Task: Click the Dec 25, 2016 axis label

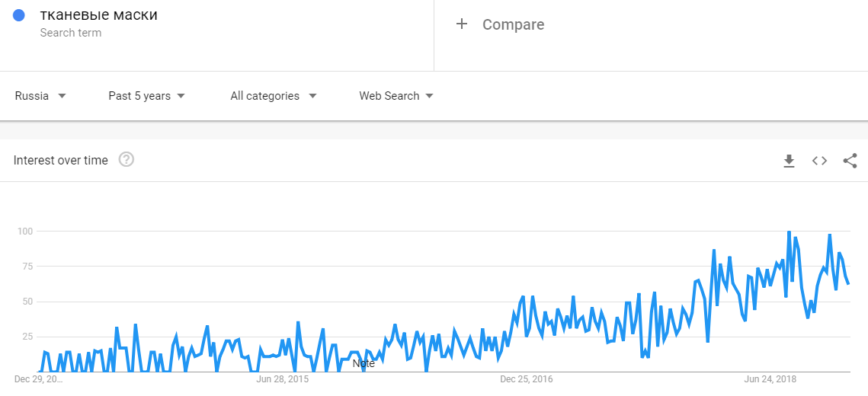Action: 527,378
